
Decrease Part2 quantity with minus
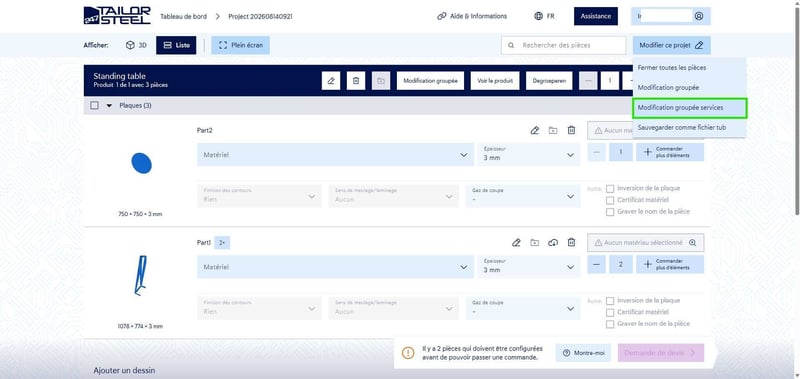[596, 152]
